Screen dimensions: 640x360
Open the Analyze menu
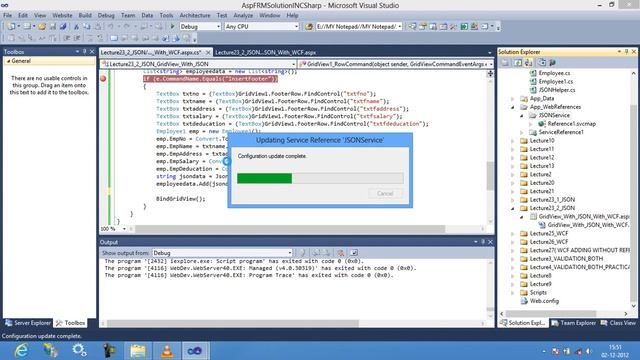point(243,15)
